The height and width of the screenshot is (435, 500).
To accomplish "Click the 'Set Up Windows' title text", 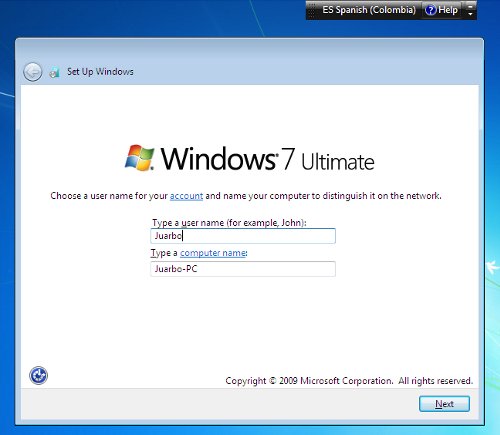I will pyautogui.click(x=100, y=72).
